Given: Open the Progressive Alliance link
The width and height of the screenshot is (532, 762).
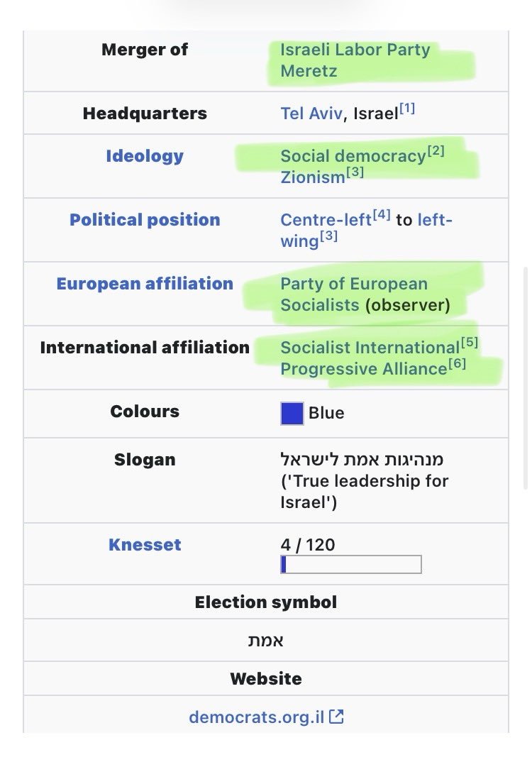Looking at the screenshot, I should point(363,369).
